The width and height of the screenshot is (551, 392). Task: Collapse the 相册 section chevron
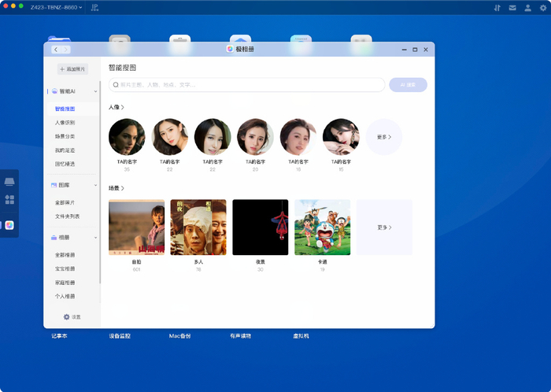pos(95,238)
